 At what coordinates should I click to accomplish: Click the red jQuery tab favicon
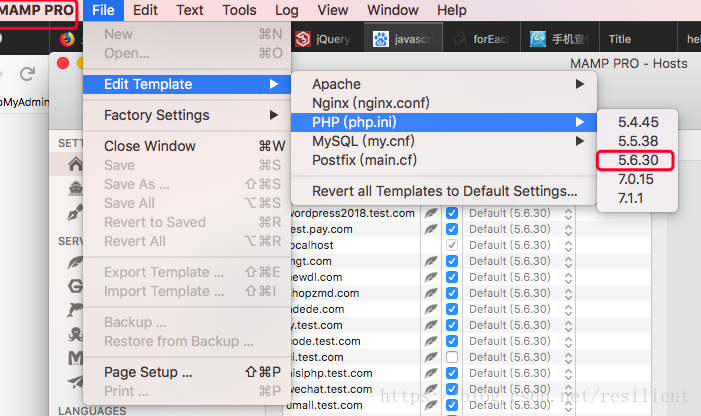[303, 39]
